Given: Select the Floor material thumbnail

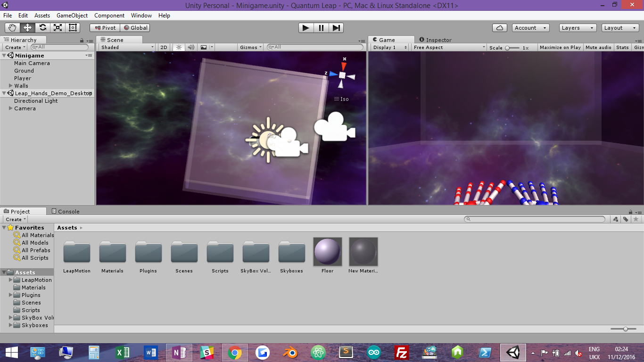Looking at the screenshot, I should click(327, 252).
